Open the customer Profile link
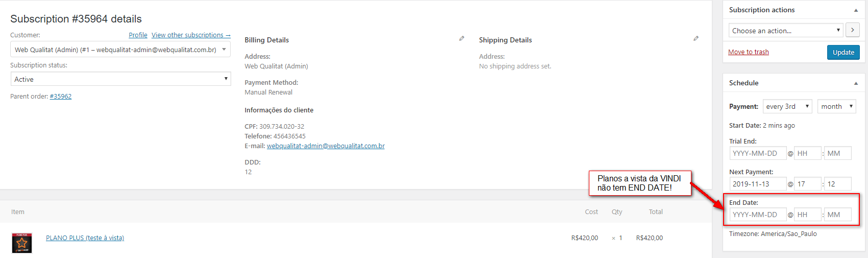Screen dimensions: 868x258 [x=138, y=35]
